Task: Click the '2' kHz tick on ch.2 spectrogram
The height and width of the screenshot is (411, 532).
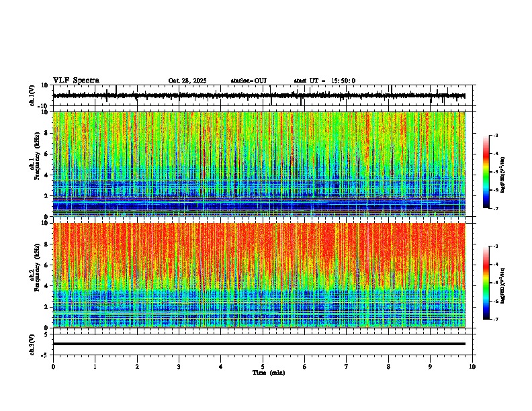Action: tap(47, 307)
